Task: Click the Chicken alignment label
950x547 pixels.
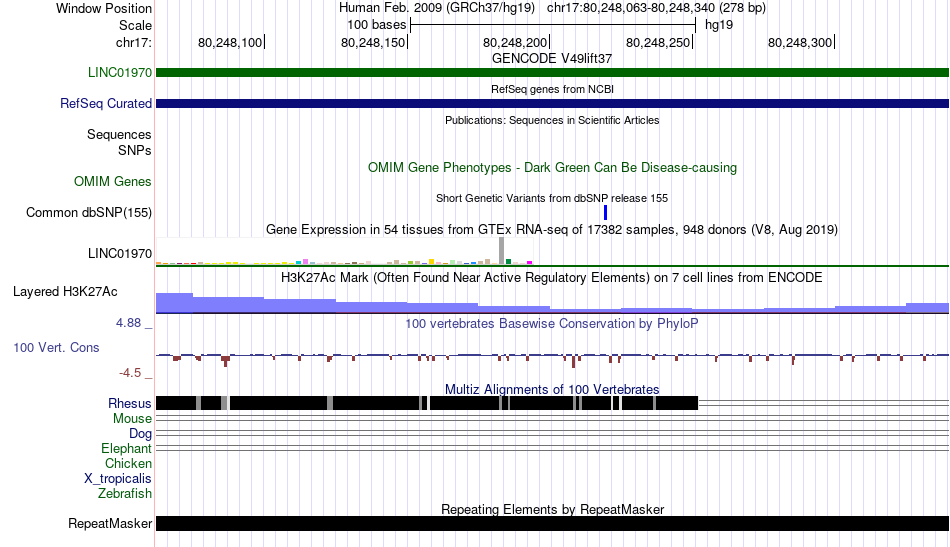Action: [x=128, y=463]
